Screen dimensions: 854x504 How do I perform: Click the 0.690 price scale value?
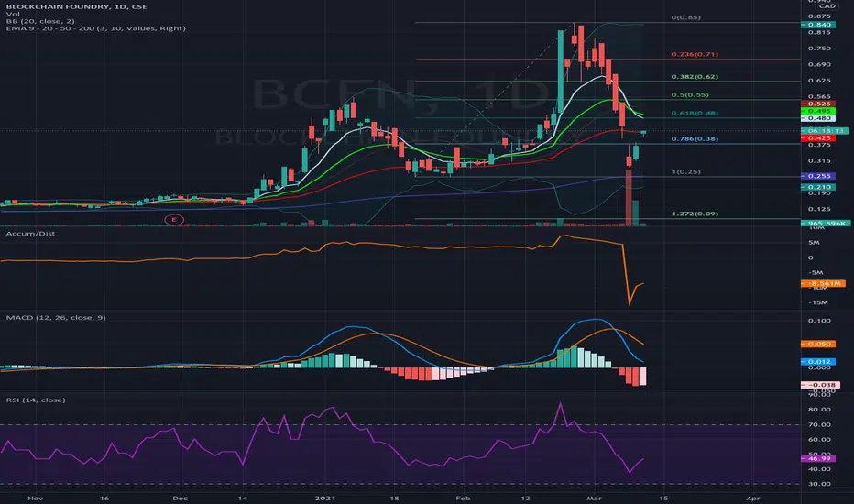point(819,65)
